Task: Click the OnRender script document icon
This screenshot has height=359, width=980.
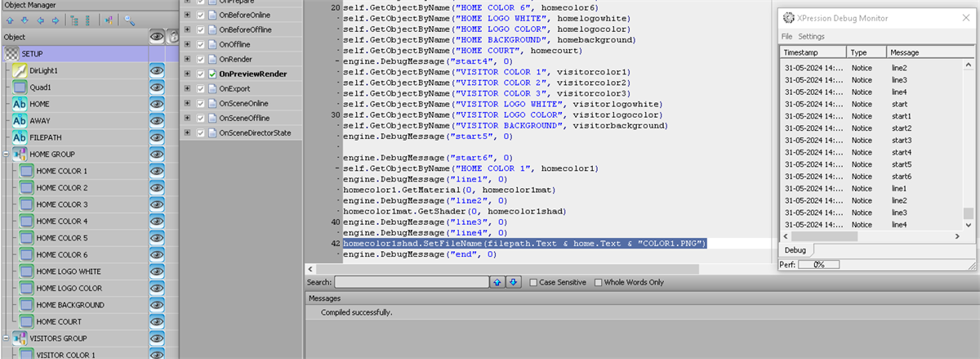Action: [214, 60]
